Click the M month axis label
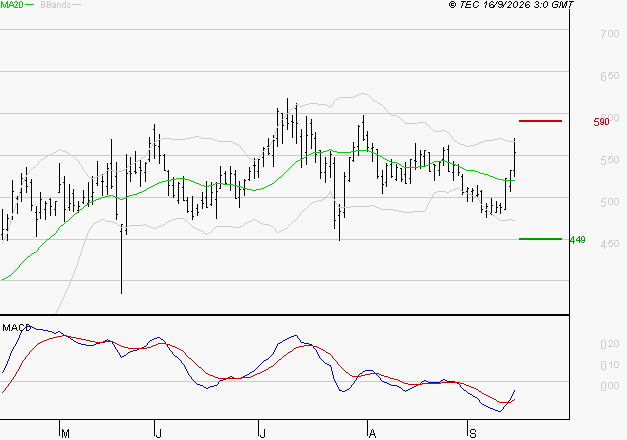627x440 pixels. [66, 434]
